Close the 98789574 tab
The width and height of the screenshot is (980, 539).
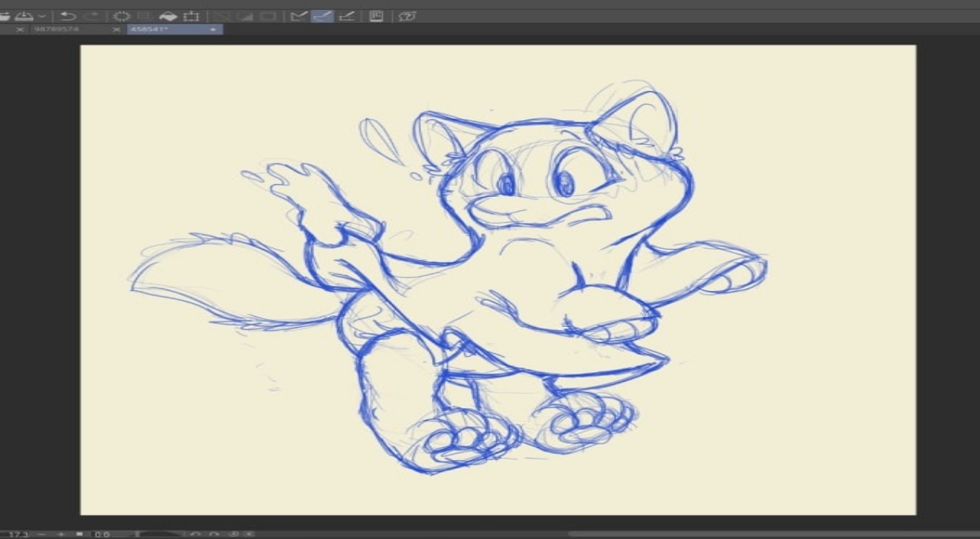(20, 29)
